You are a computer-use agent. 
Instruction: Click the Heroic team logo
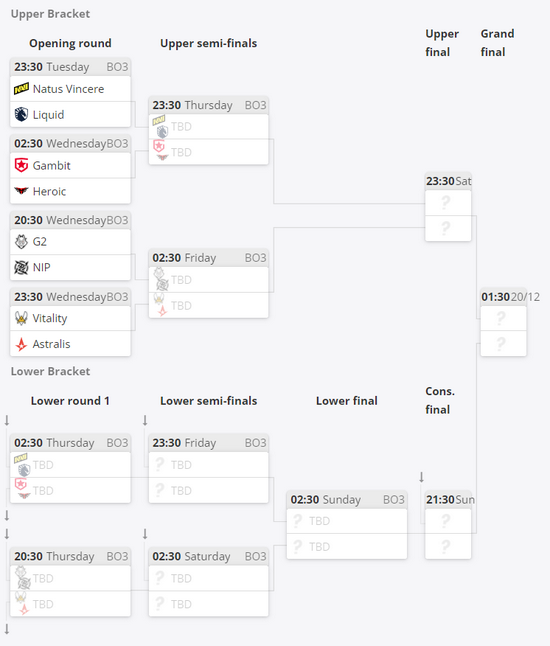tap(21, 191)
